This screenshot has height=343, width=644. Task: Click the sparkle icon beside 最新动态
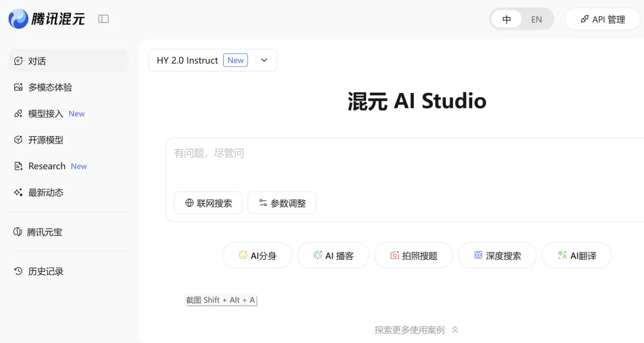(18, 192)
